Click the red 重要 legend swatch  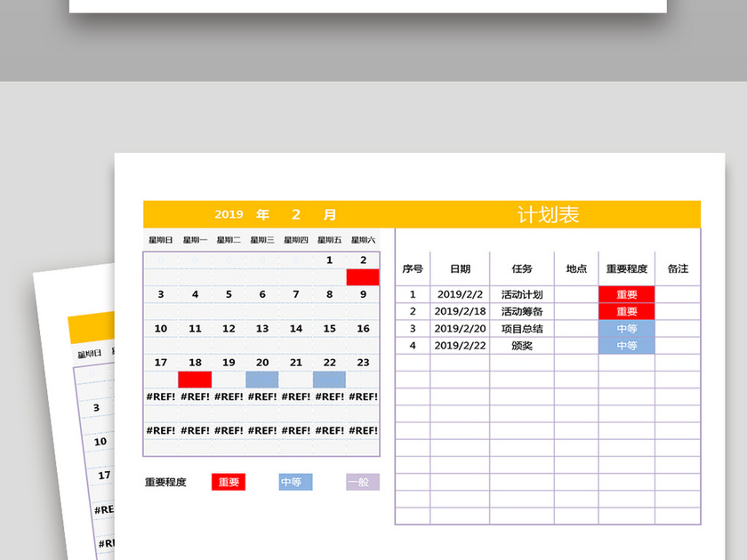228,481
